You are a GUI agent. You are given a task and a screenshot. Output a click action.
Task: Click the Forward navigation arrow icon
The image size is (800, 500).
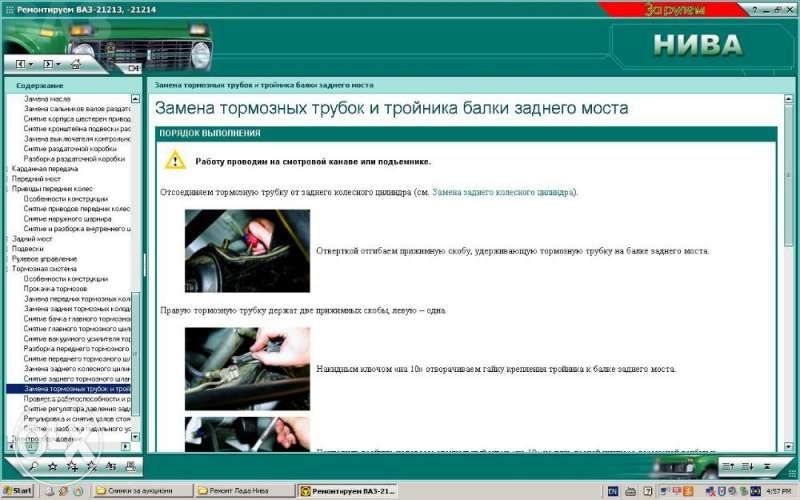coord(48,64)
